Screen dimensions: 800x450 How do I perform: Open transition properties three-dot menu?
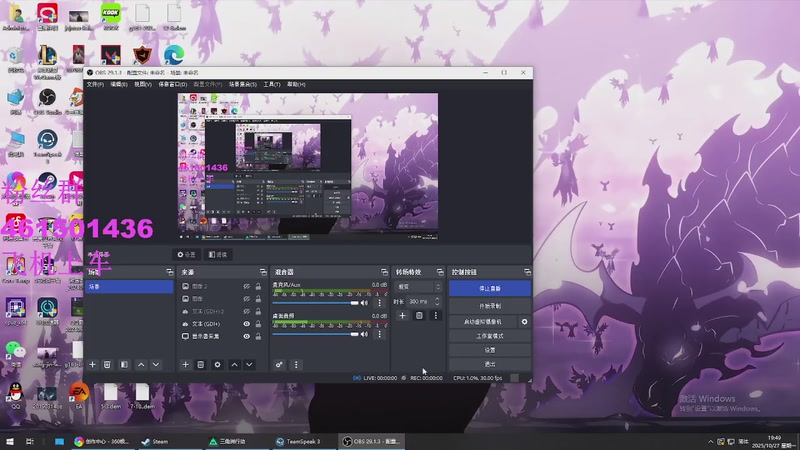pyautogui.click(x=435, y=315)
